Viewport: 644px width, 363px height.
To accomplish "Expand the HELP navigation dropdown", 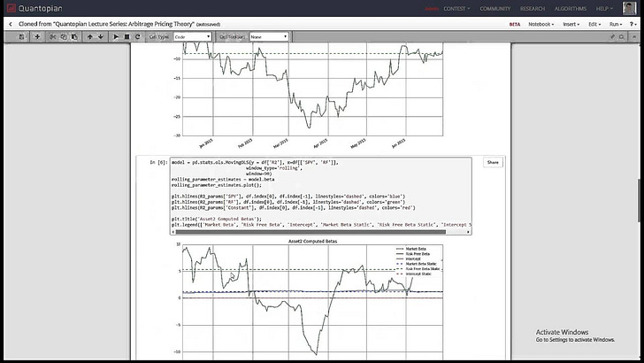I will (604, 8).
